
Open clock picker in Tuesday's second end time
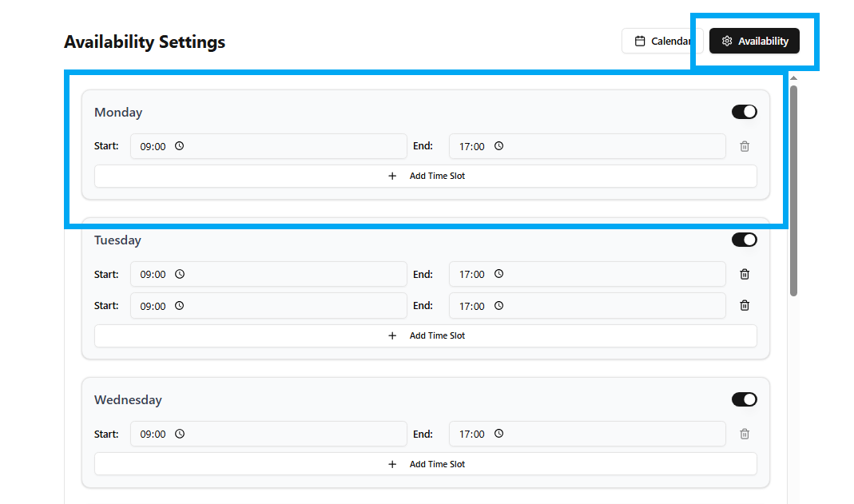pos(498,305)
